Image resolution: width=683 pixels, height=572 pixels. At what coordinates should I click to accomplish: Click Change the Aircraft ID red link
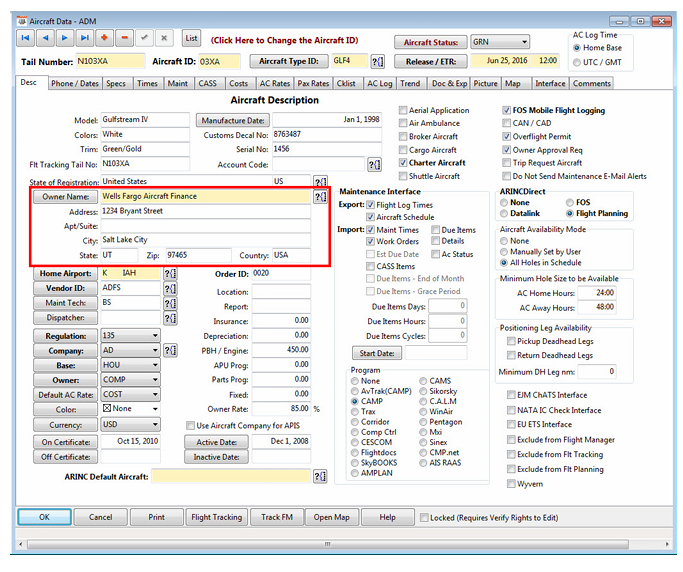click(284, 41)
